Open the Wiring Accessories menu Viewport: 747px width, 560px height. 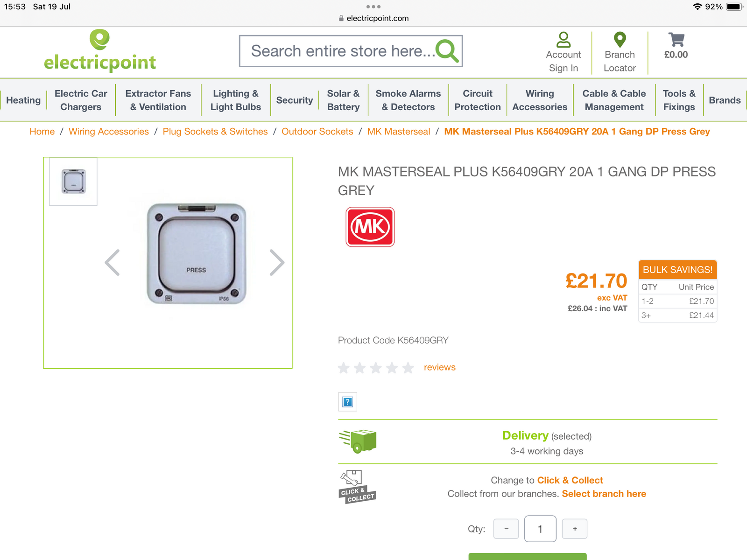[x=540, y=100]
